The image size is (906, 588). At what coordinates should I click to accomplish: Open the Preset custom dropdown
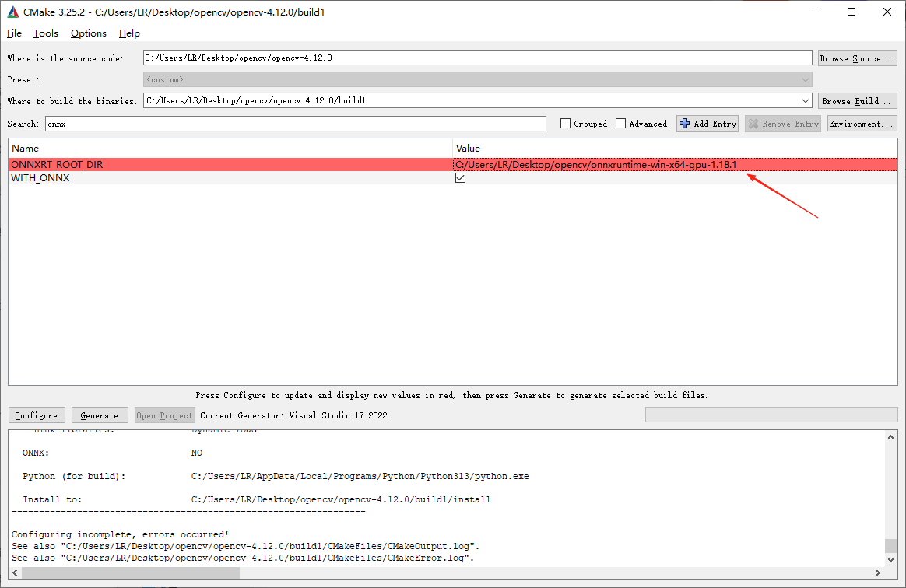coord(478,79)
